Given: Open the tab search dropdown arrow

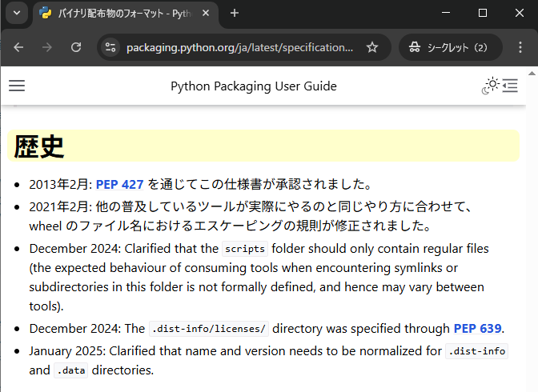Looking at the screenshot, I should click(17, 14).
